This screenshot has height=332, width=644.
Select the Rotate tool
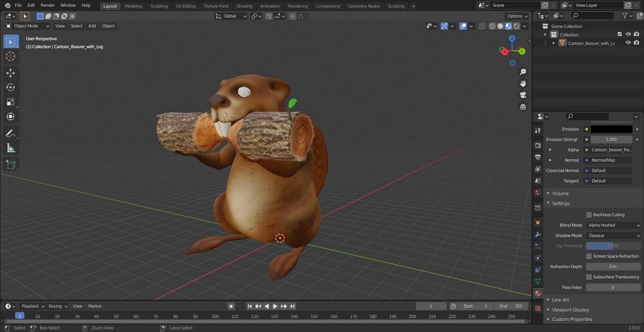pos(11,87)
